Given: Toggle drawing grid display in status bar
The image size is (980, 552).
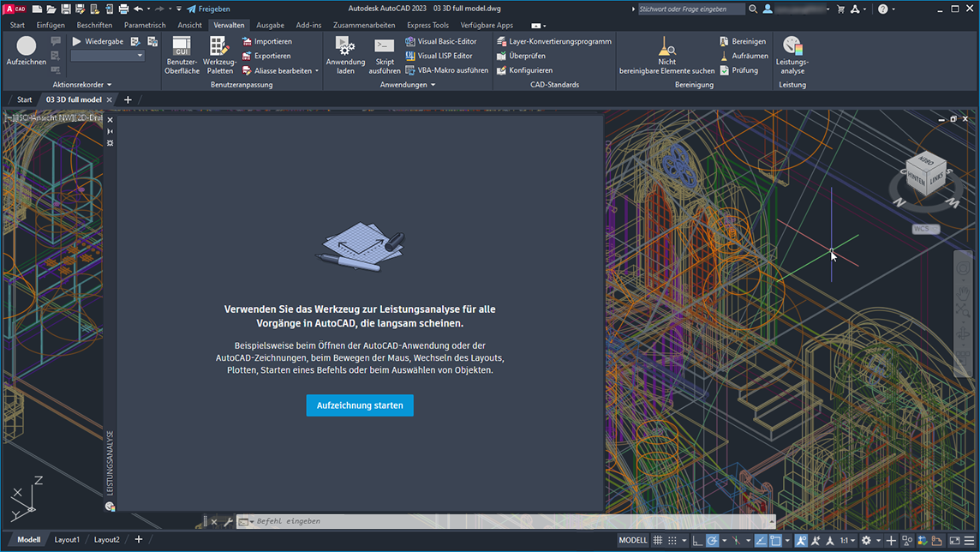Looking at the screenshot, I should point(658,540).
